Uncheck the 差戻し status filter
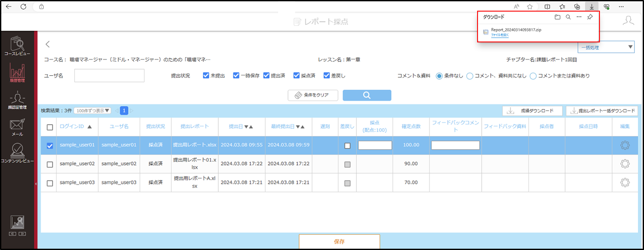 (x=326, y=75)
